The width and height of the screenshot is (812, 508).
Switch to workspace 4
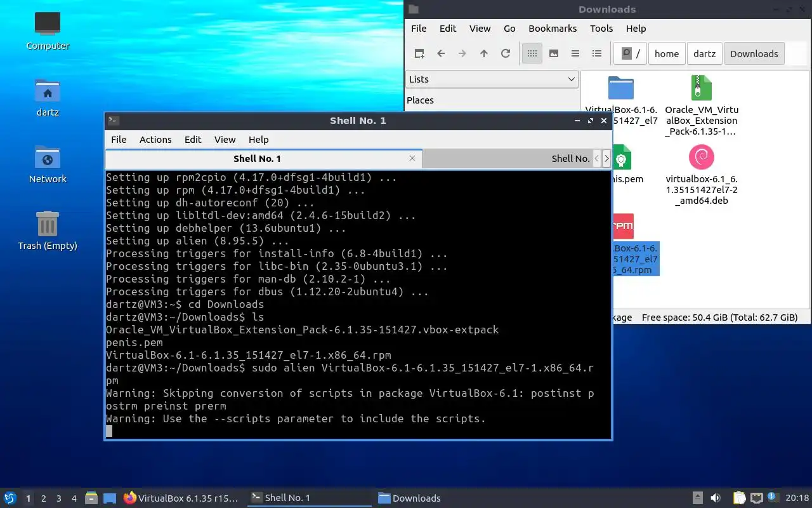74,498
